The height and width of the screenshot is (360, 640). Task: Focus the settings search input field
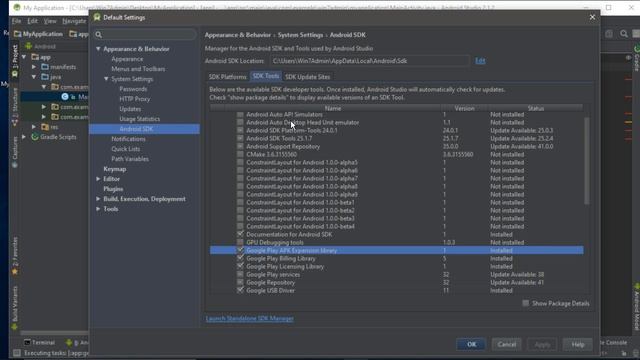(145, 35)
